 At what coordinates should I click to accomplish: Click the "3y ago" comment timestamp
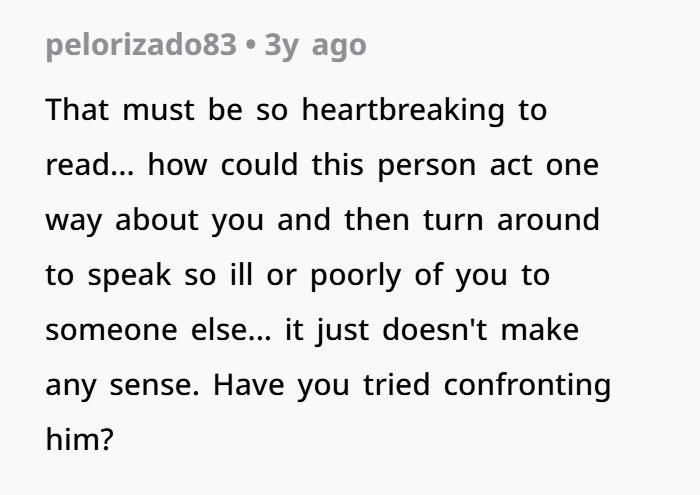pyautogui.click(x=315, y=45)
